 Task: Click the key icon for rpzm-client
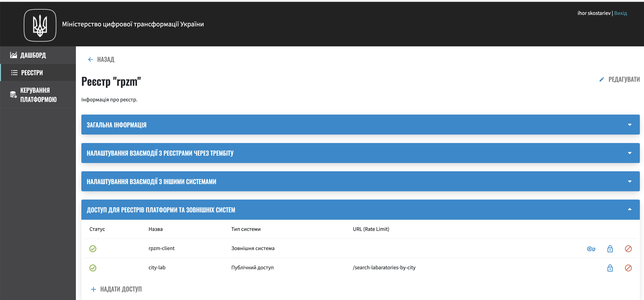591,249
